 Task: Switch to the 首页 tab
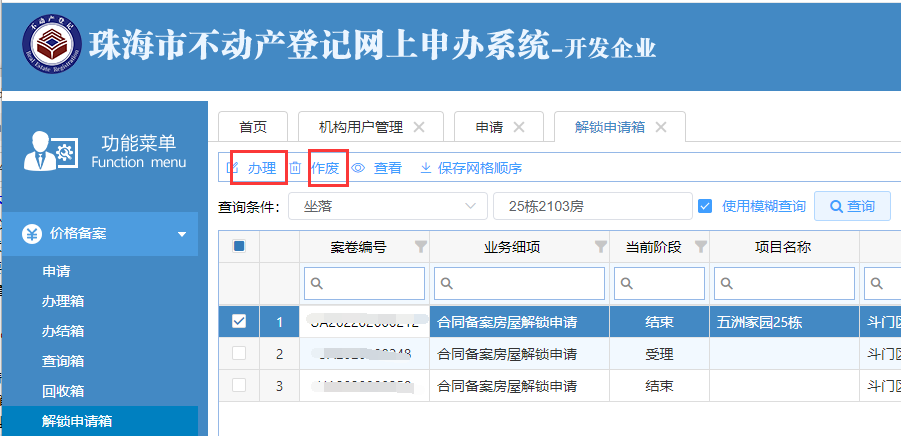pyautogui.click(x=253, y=127)
